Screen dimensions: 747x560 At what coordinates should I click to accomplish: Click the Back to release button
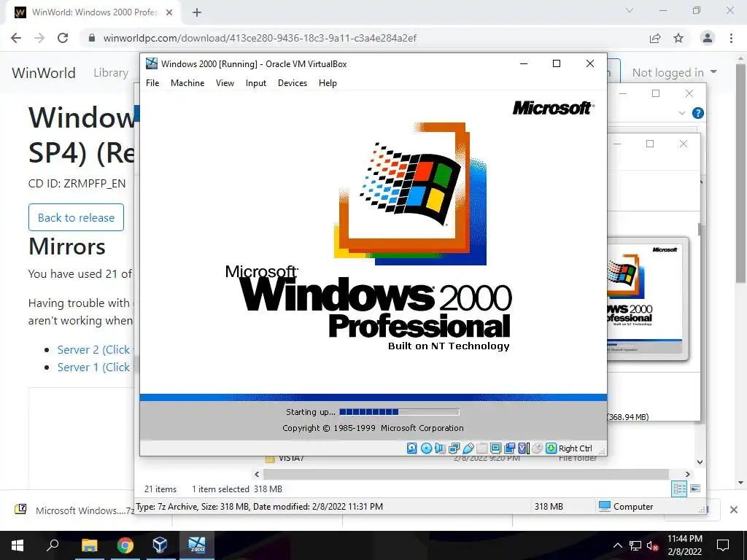(76, 217)
